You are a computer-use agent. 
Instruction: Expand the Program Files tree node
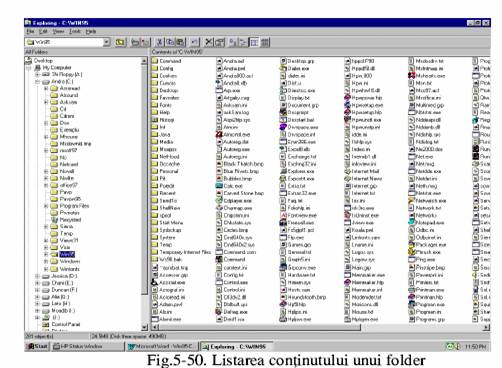(x=46, y=206)
